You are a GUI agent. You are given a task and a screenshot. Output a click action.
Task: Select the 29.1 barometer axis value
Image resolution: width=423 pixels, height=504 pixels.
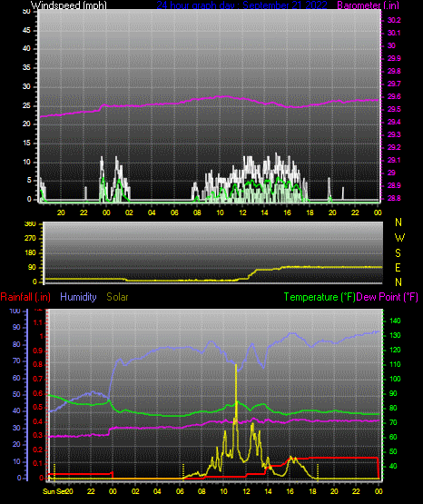tap(394, 160)
